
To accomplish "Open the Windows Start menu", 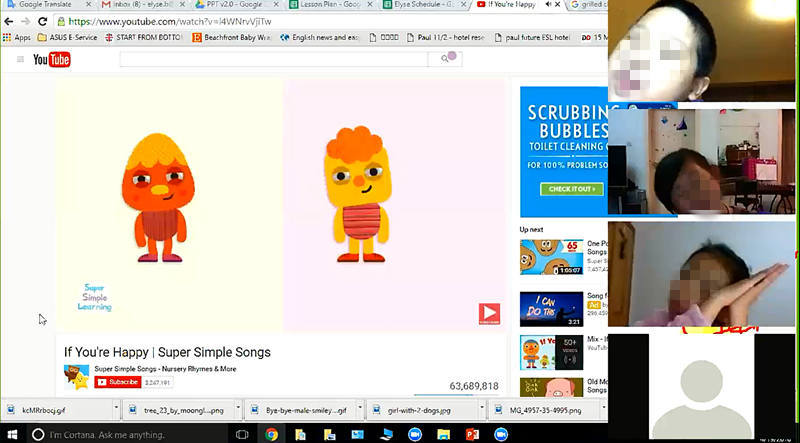I will 11,434.
